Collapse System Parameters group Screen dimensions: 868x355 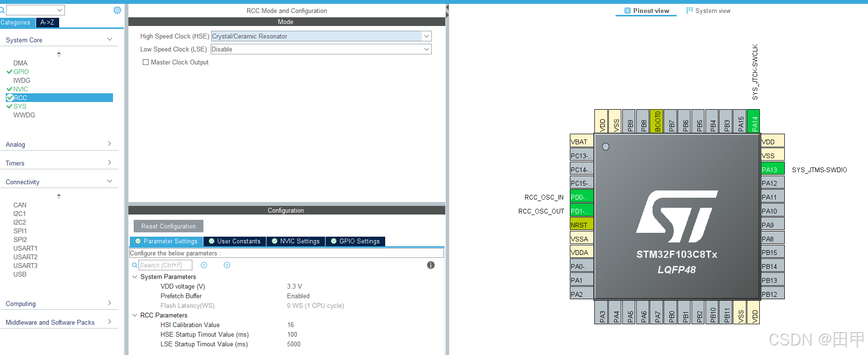point(135,277)
